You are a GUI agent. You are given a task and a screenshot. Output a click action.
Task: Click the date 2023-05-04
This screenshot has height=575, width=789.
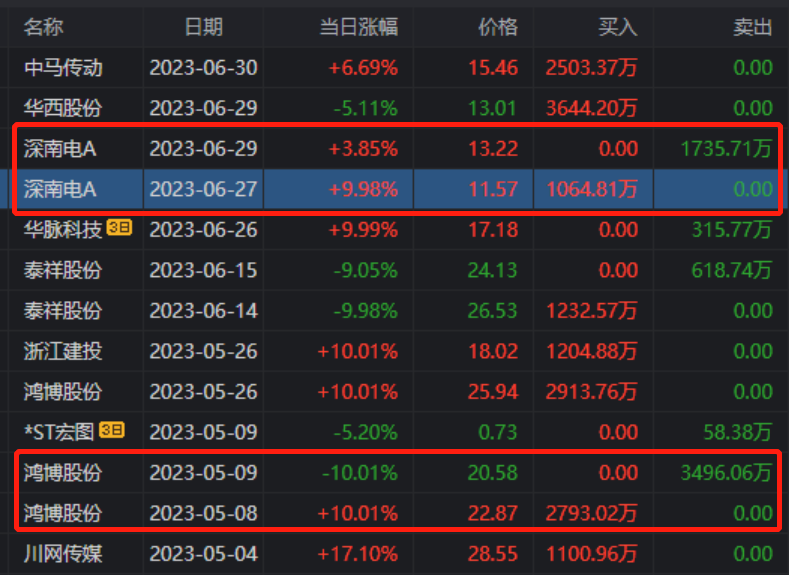coord(203,554)
